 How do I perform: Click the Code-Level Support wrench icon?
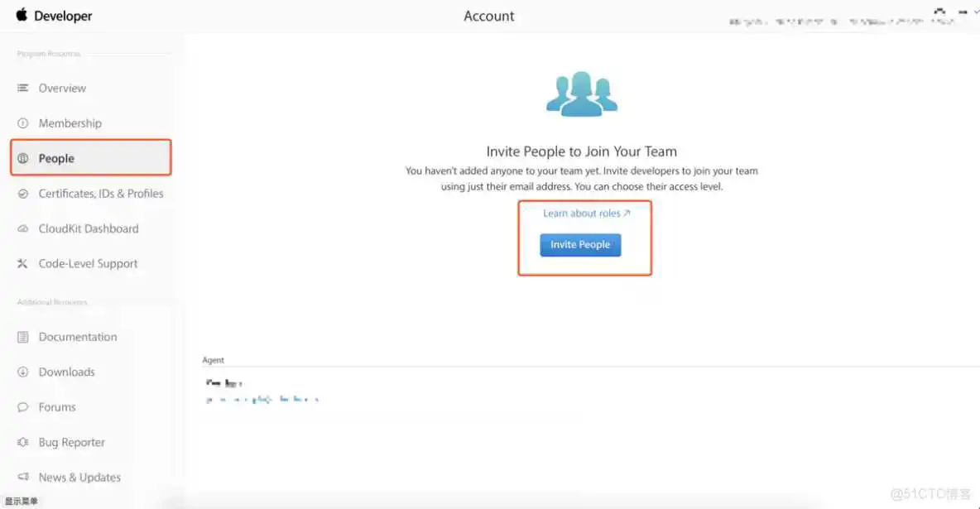22,263
